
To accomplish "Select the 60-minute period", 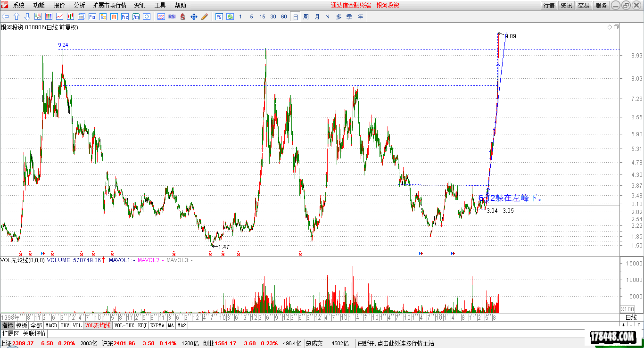I will [284, 17].
